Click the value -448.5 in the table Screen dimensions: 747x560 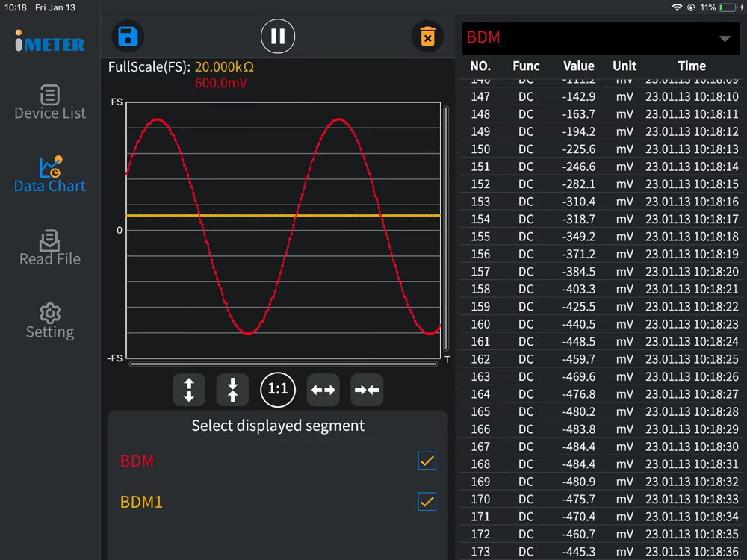(x=578, y=341)
